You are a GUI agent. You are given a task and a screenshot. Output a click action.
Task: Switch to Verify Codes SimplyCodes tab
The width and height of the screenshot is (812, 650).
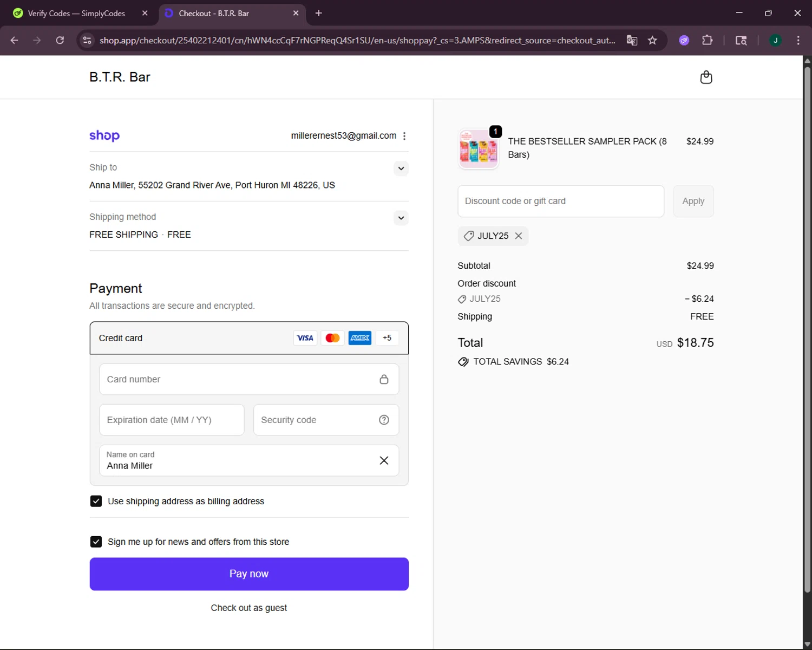(76, 13)
